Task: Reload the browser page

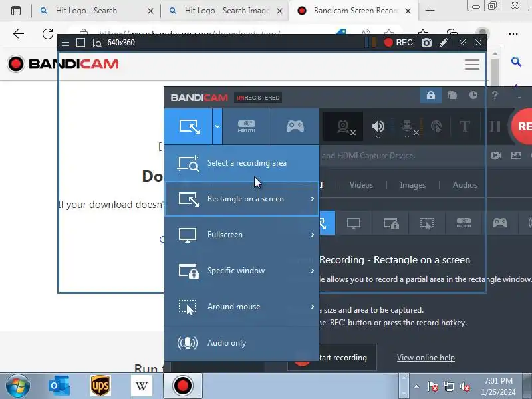Action: (48, 34)
